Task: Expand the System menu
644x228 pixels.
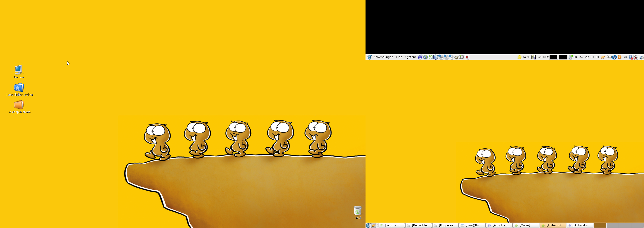Action: pyautogui.click(x=410, y=57)
